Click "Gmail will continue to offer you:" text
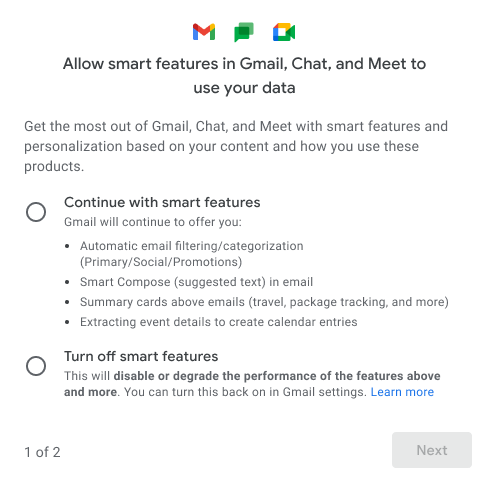Viewport: 488px width, 487px height. (x=153, y=222)
